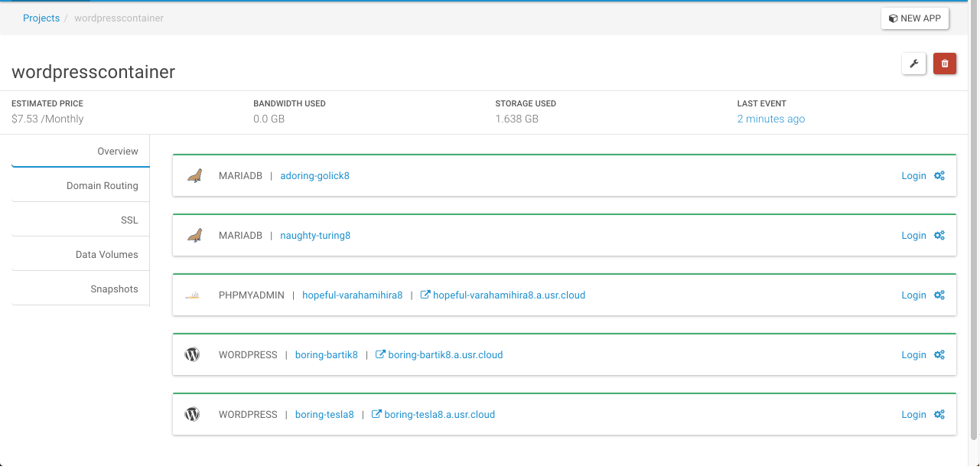
Task: Login to boring-bartik8 WordPress
Action: tap(913, 354)
